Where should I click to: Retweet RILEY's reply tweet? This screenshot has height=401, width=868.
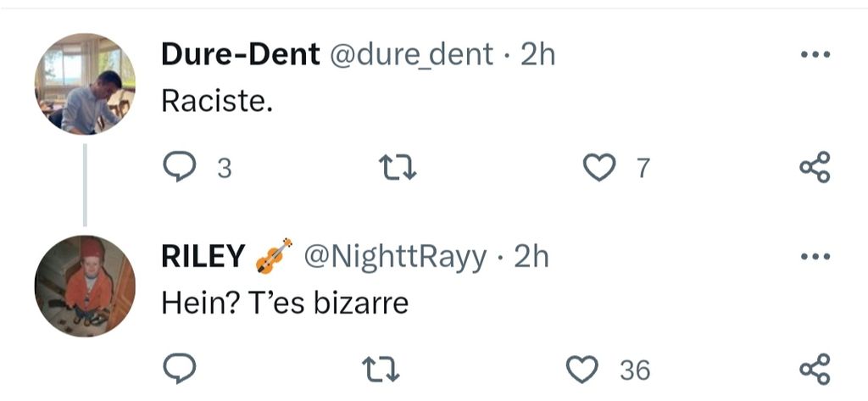pyautogui.click(x=378, y=370)
